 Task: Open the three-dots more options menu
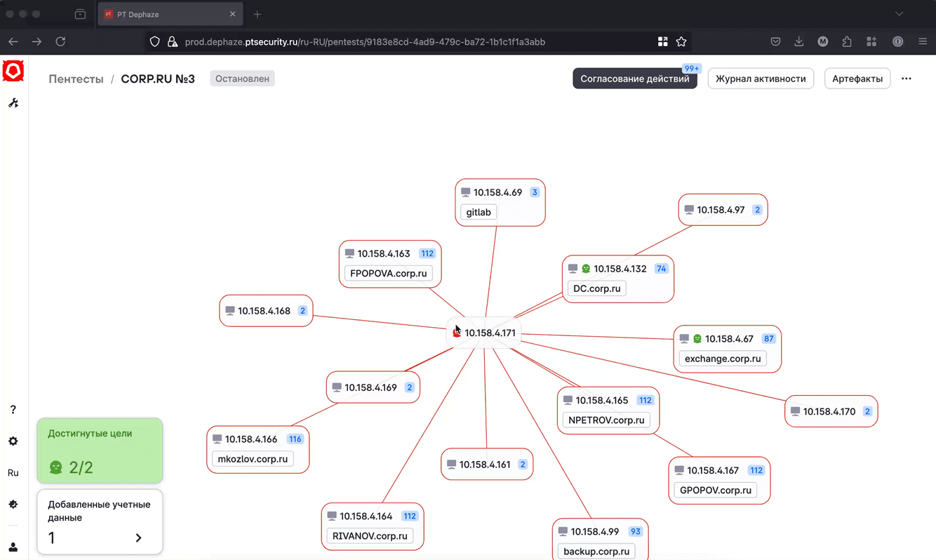click(907, 79)
